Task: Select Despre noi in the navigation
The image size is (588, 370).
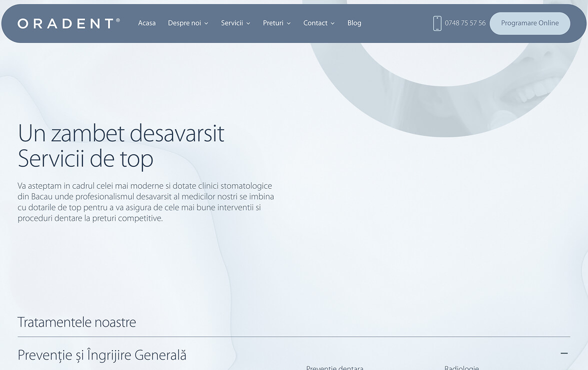Action: click(x=184, y=23)
